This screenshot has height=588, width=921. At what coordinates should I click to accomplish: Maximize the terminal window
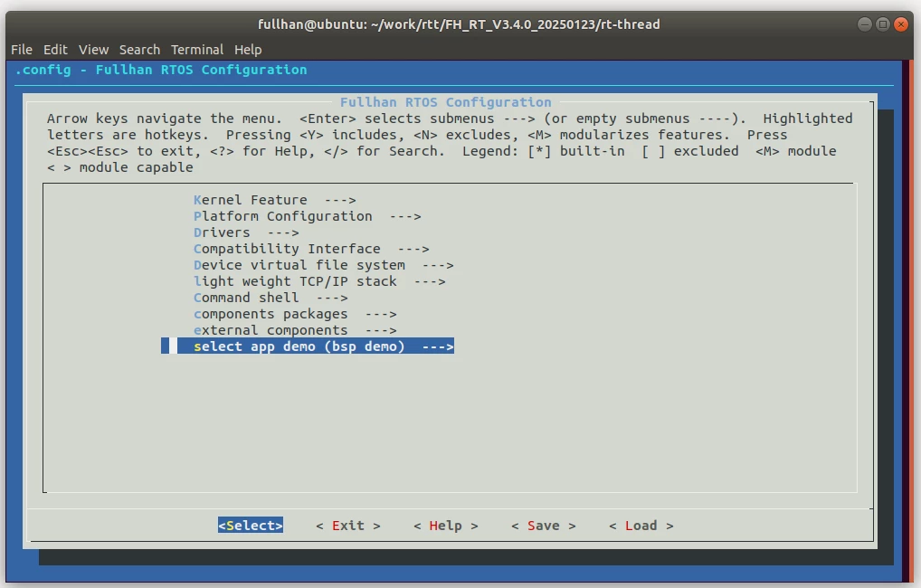(x=883, y=24)
